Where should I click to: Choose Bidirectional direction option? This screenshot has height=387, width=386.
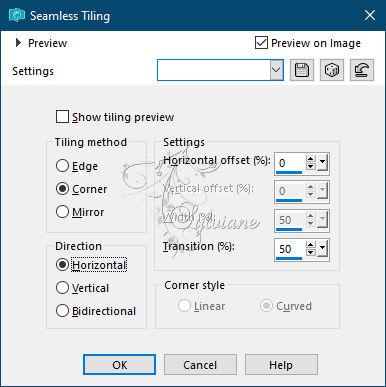click(x=62, y=311)
